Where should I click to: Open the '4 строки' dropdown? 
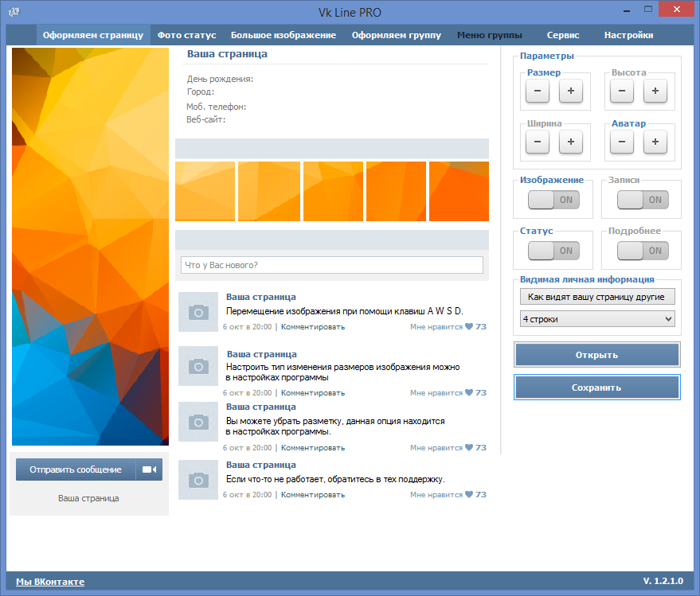click(x=597, y=319)
